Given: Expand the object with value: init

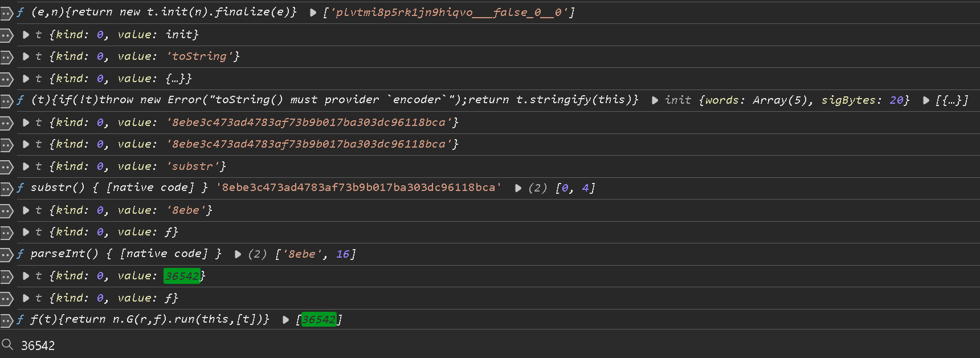Looking at the screenshot, I should [x=26, y=35].
